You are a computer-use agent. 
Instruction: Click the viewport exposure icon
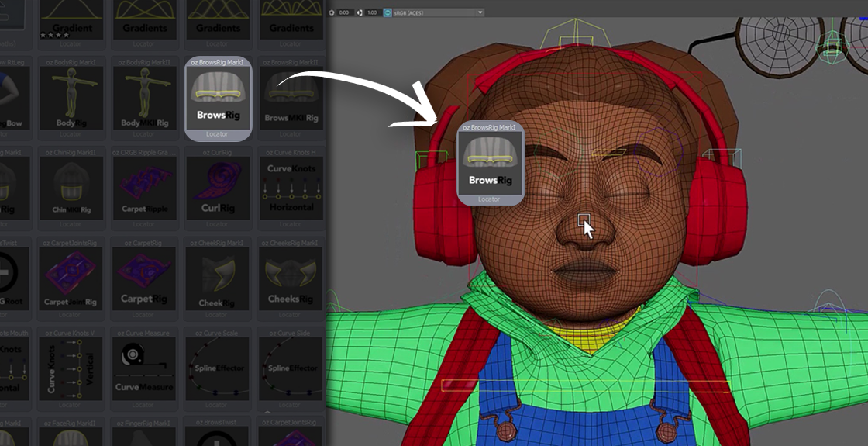pos(332,12)
